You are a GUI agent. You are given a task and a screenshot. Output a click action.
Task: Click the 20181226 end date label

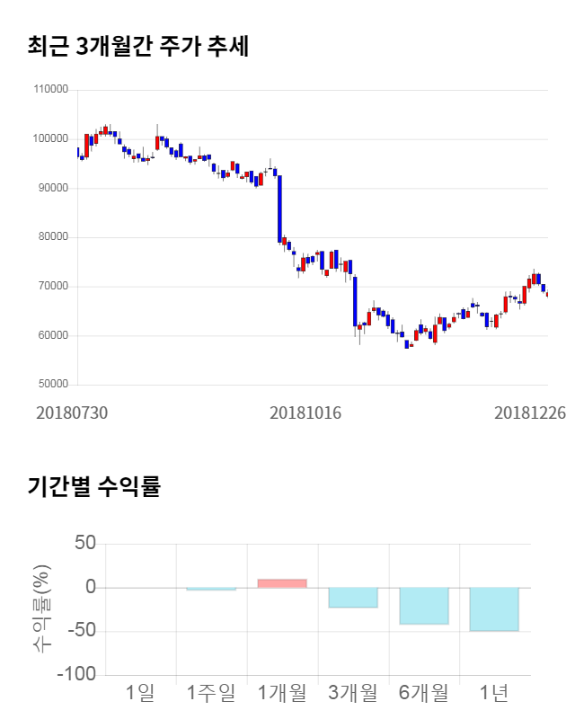click(530, 413)
